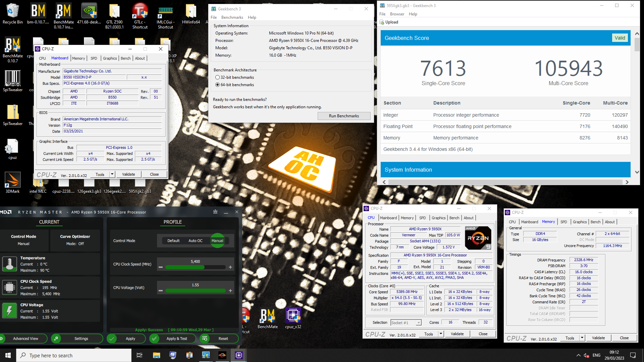The image size is (644, 362).
Task: Set Control Mode to Manual
Action: [x=217, y=241]
